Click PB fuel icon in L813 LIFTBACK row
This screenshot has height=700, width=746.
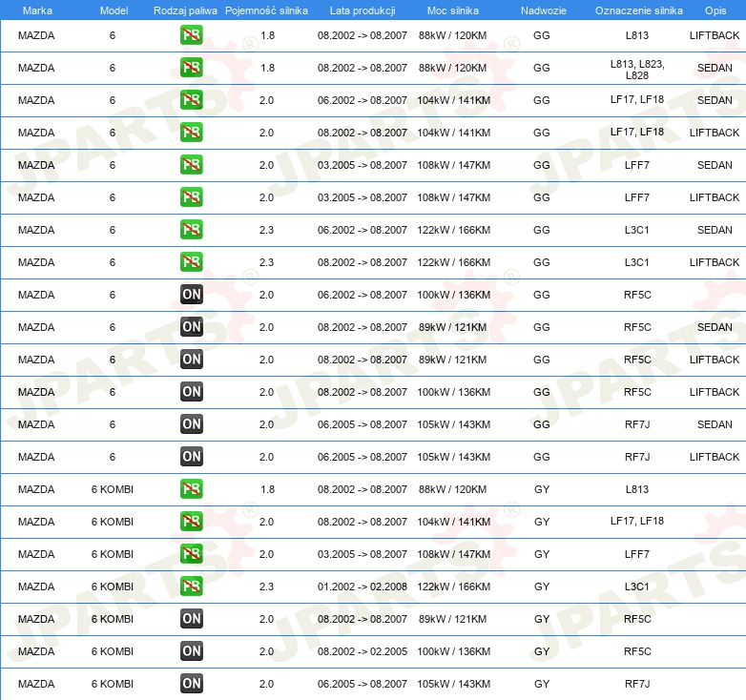tap(191, 36)
